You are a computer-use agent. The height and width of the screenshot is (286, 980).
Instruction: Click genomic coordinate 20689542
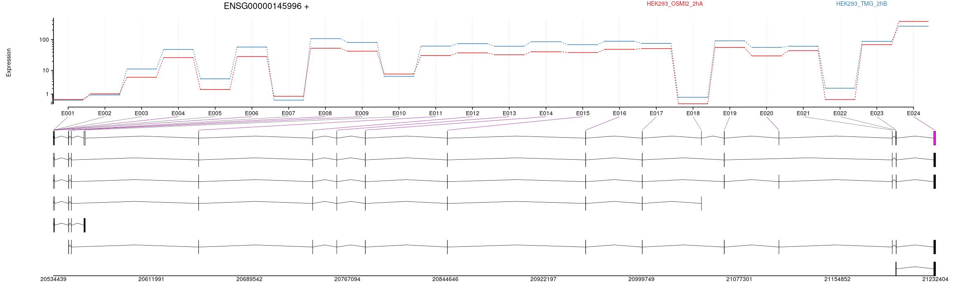(x=249, y=279)
